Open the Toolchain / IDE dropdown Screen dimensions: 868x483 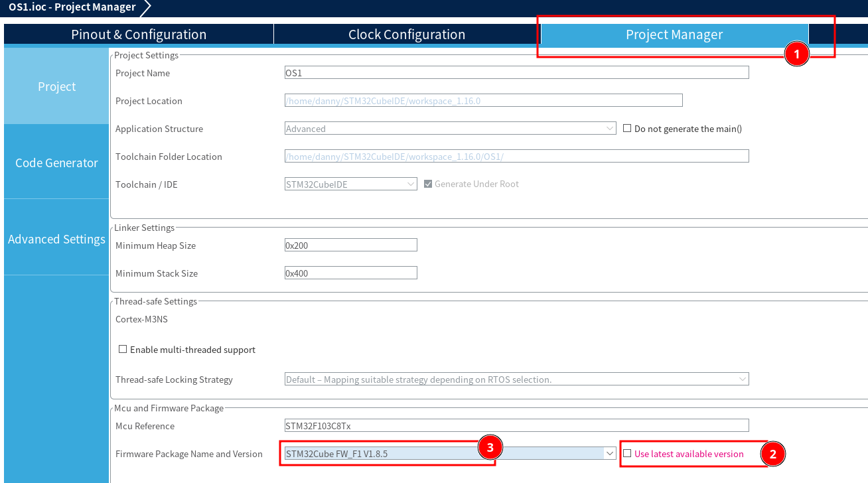(x=351, y=184)
